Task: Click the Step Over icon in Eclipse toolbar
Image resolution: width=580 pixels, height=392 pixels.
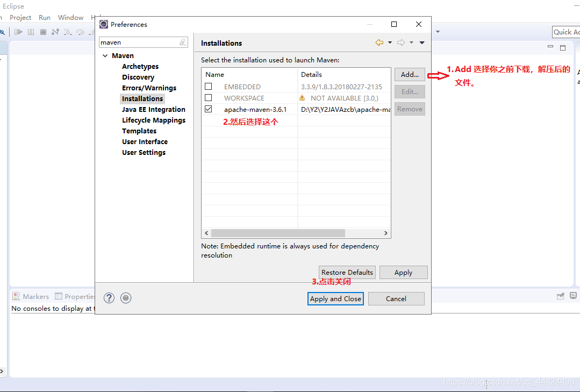Action: coord(80,32)
